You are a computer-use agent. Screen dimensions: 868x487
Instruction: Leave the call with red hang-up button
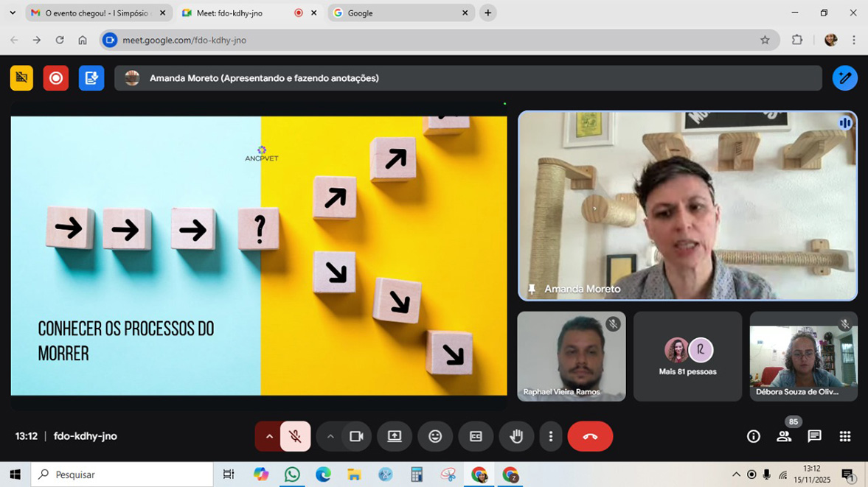590,437
